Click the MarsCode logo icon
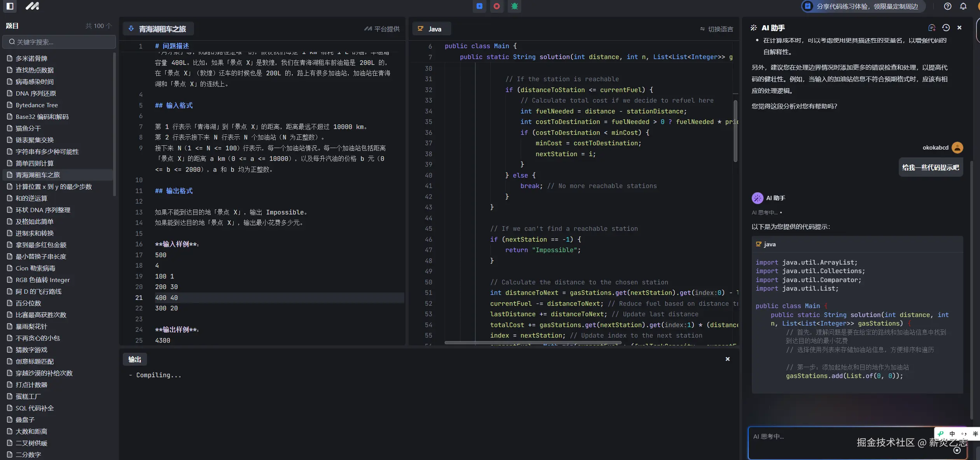This screenshot has width=980, height=460. 32,6
